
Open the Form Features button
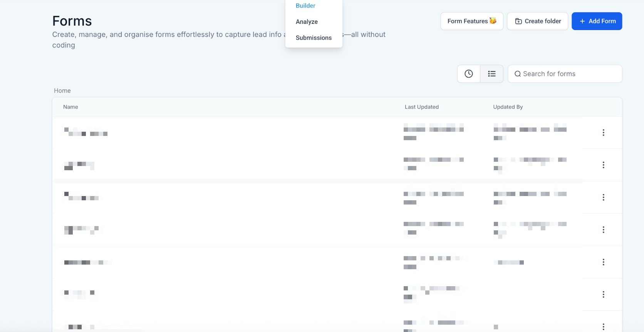[x=472, y=21]
